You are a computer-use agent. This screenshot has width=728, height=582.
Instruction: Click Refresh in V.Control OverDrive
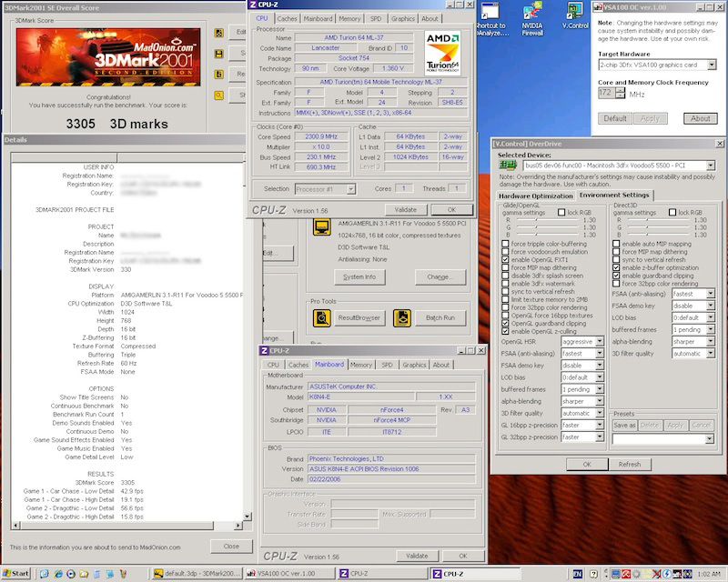click(x=629, y=464)
